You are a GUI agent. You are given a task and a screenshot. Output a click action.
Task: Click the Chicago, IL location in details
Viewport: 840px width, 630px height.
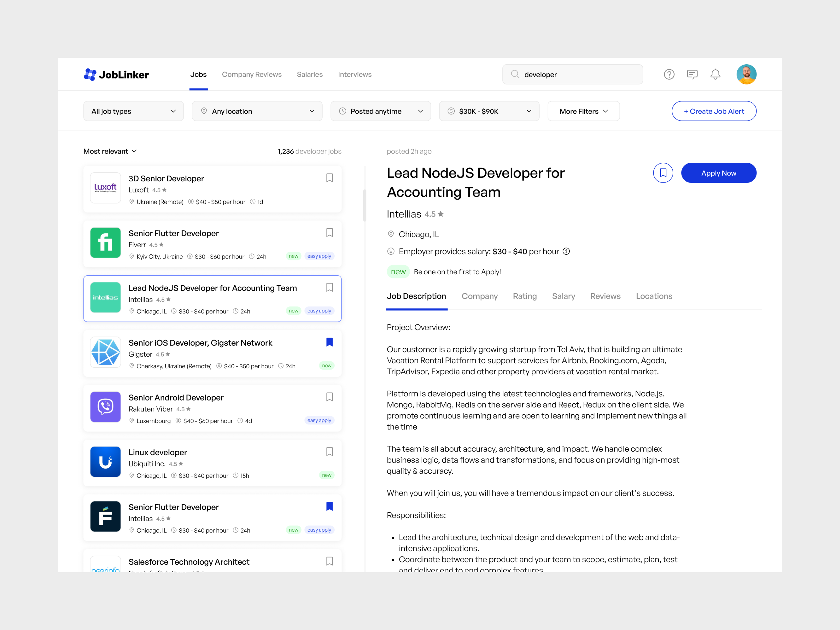pyautogui.click(x=418, y=234)
